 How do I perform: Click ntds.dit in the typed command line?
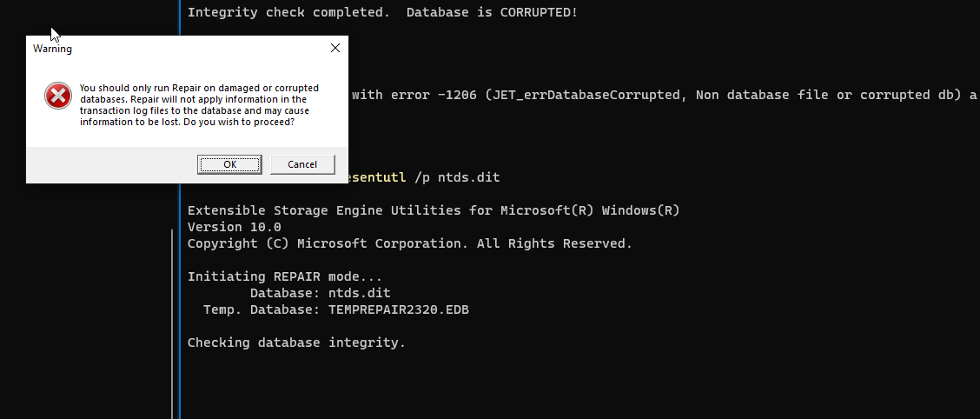[469, 177]
